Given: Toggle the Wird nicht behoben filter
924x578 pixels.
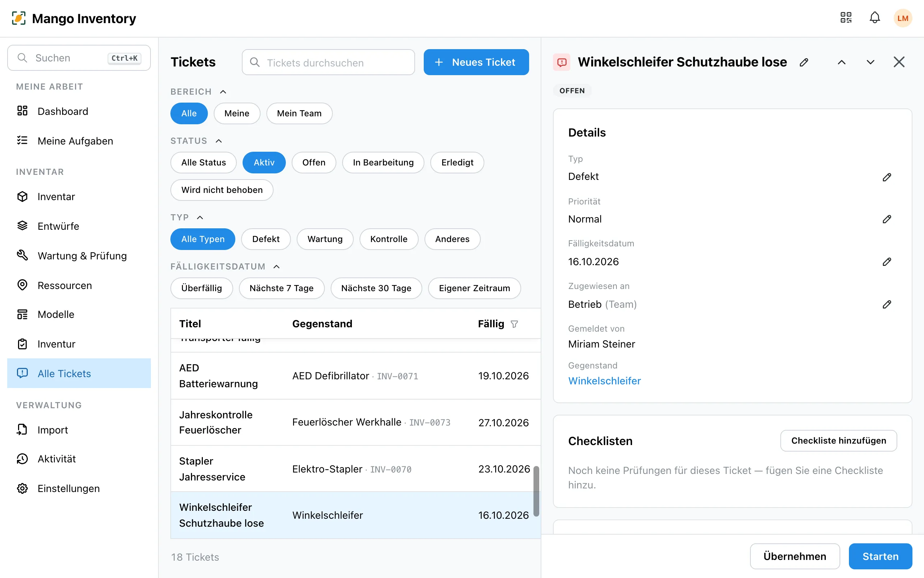Looking at the screenshot, I should 222,190.
